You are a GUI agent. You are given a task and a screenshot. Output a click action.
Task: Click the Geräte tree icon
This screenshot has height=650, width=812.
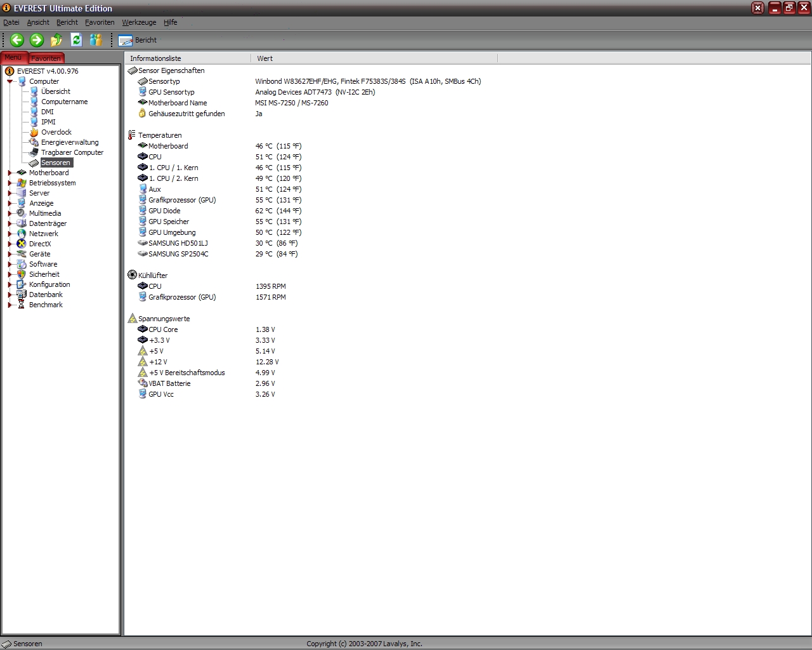(22, 254)
